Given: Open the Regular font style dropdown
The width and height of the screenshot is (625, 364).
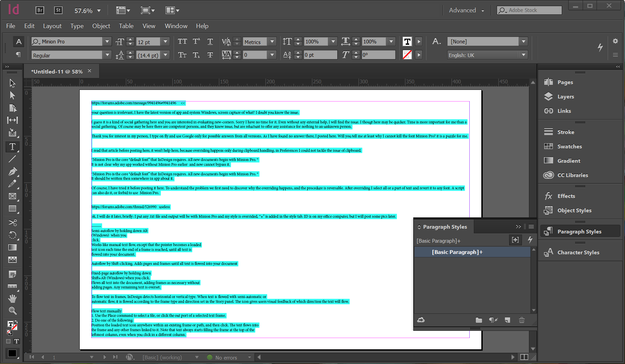Looking at the screenshot, I should pyautogui.click(x=107, y=55).
